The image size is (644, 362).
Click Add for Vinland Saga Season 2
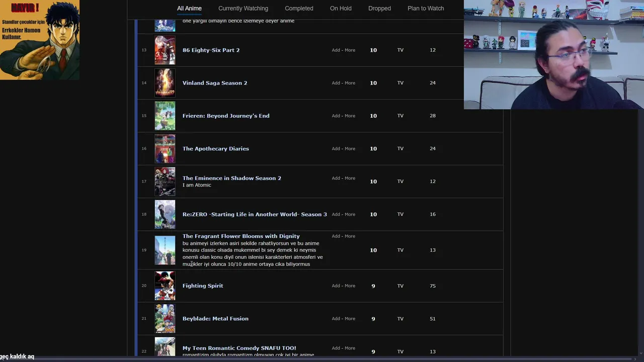click(x=336, y=82)
